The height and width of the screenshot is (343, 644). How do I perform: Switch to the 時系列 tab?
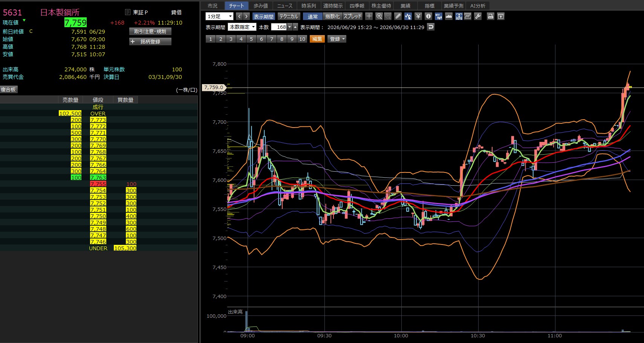(309, 6)
